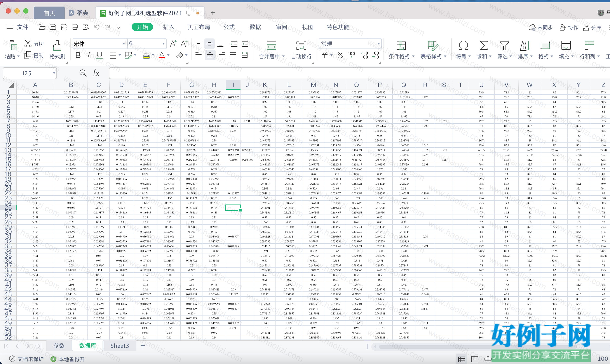Click the select-all corner triangle
The width and height of the screenshot is (610, 364).
click(x=12, y=85)
